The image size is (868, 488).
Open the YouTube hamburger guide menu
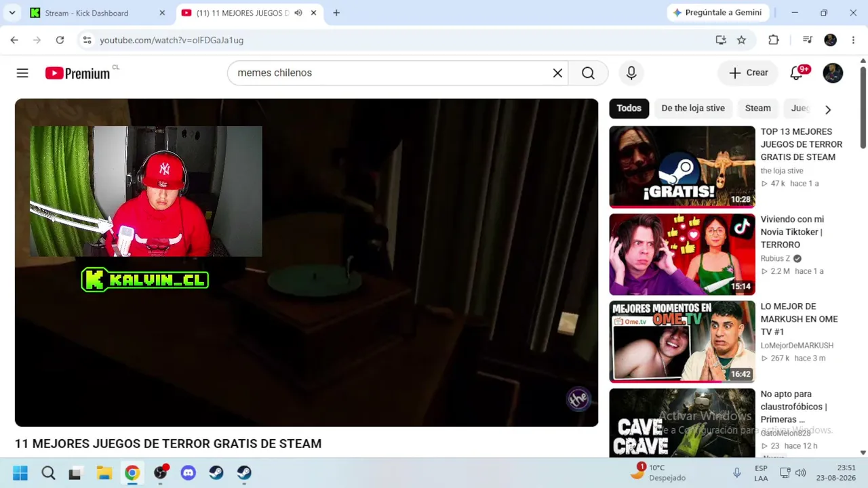[22, 73]
